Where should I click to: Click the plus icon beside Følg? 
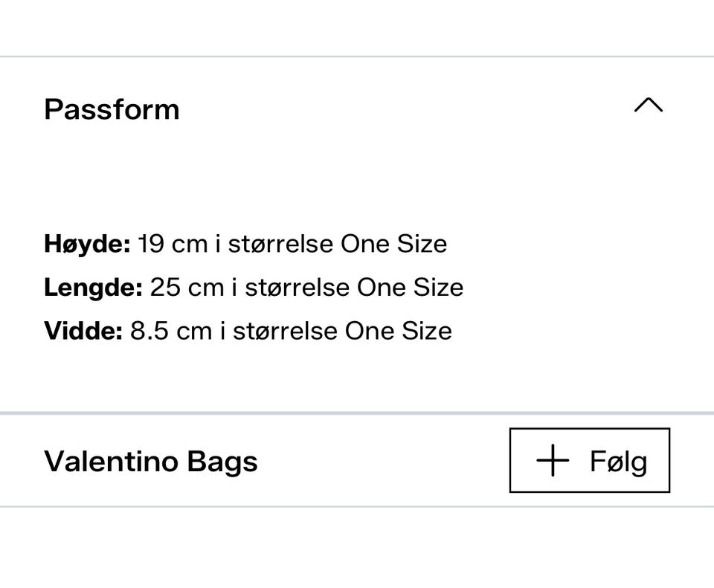pos(553,461)
